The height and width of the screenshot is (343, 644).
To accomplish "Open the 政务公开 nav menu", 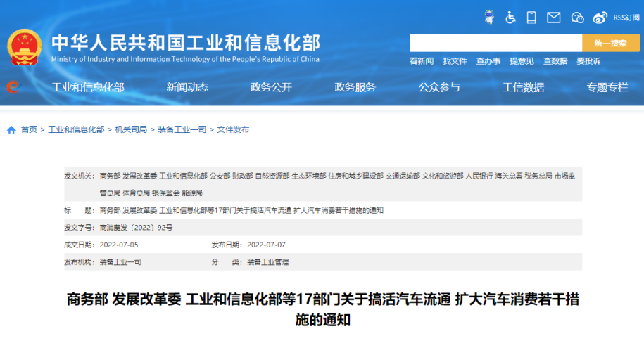I will (x=271, y=87).
